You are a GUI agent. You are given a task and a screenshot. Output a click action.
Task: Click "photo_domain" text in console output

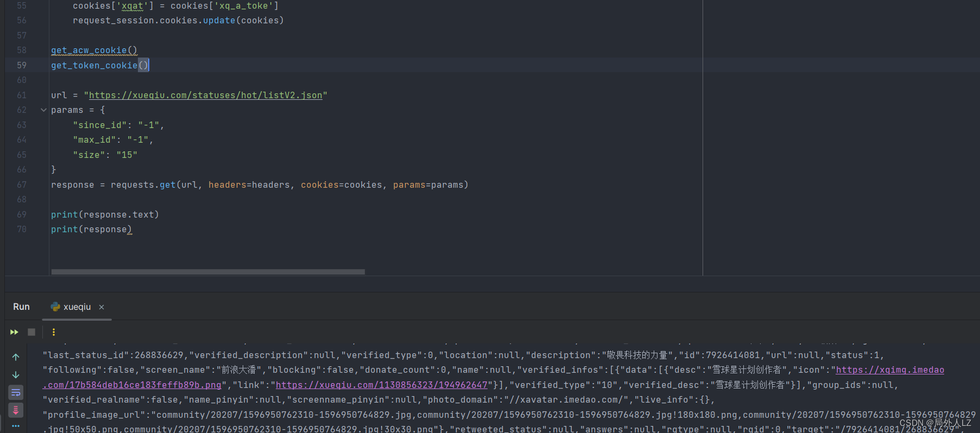click(x=460, y=400)
